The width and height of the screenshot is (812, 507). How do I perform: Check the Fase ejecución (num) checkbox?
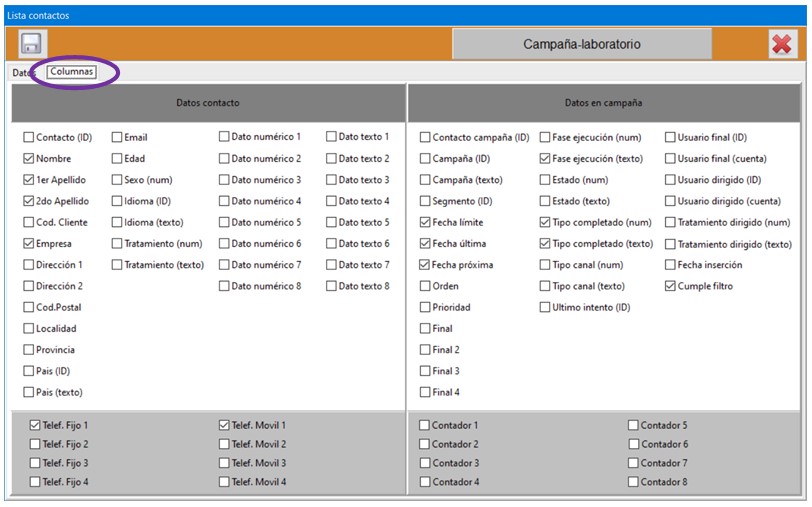tap(545, 137)
